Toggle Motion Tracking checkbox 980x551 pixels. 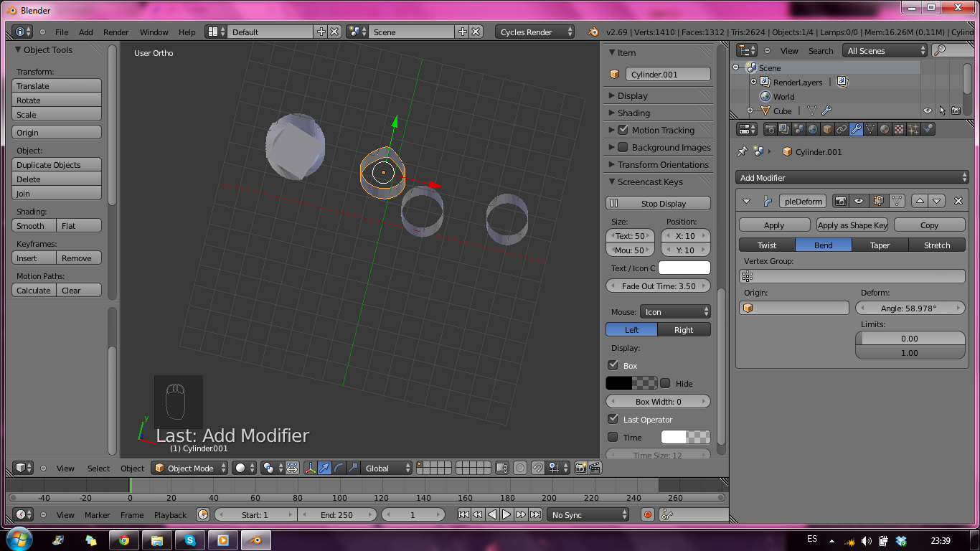[623, 130]
